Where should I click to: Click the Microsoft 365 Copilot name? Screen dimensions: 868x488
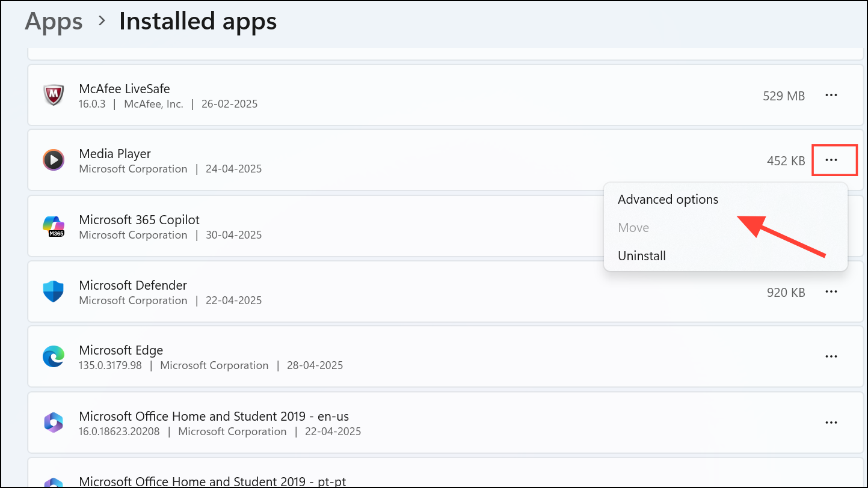[x=139, y=220]
